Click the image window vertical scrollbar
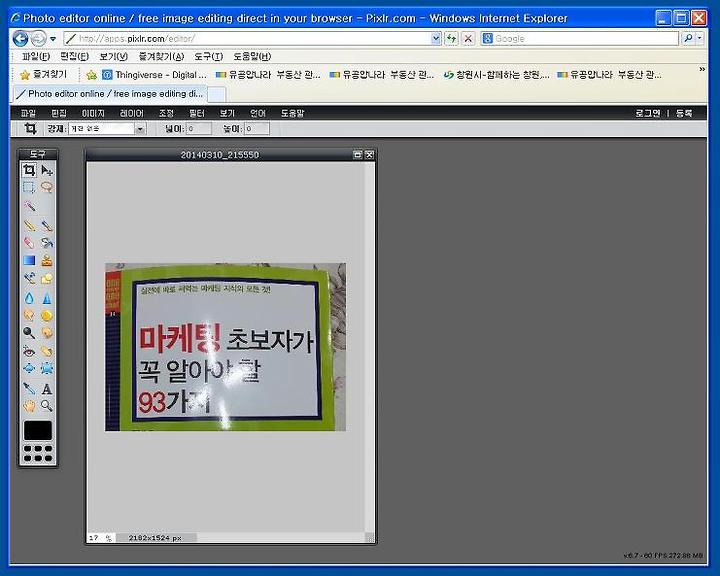Viewport: 720px width, 576px height. (x=370, y=347)
